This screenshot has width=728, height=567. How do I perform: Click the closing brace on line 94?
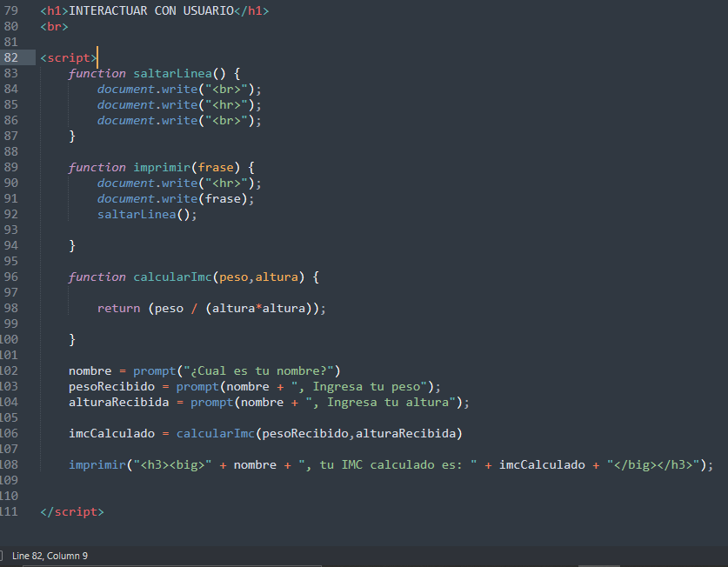pos(72,245)
